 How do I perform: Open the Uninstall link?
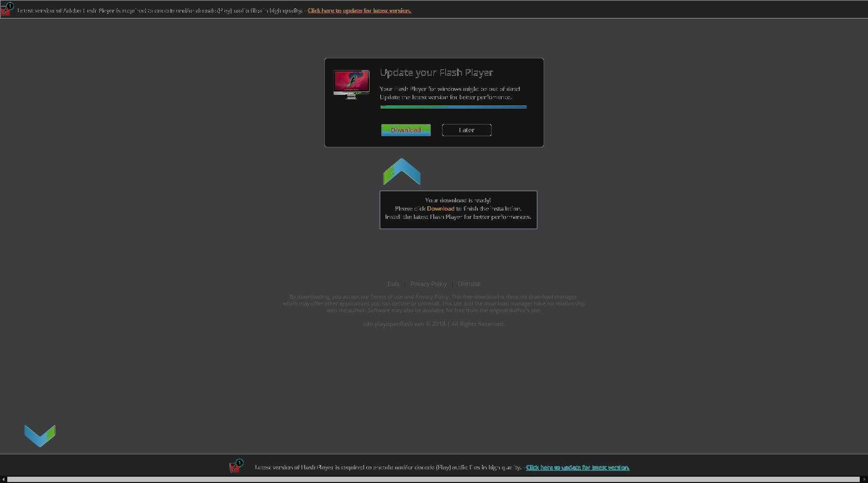click(469, 284)
